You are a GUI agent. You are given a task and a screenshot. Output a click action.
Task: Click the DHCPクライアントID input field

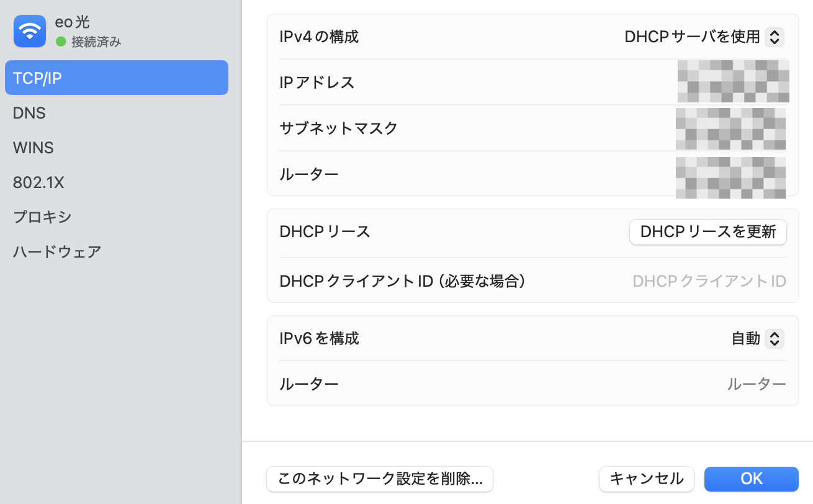point(709,281)
